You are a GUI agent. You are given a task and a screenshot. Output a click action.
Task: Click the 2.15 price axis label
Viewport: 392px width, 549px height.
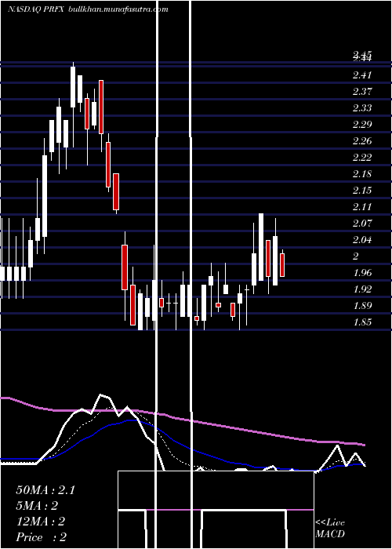coord(362,191)
